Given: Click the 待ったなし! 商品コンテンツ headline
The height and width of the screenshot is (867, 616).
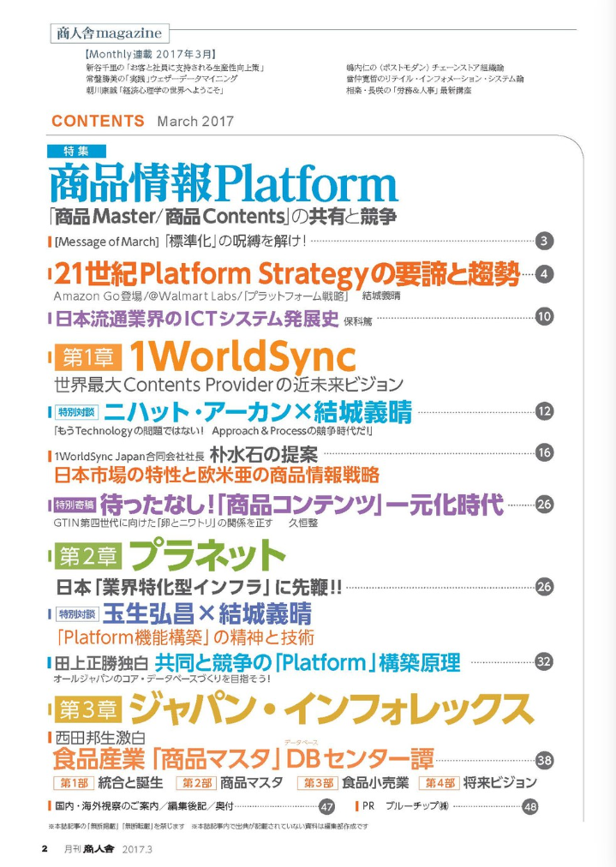Looking at the screenshot, I should coord(302,505).
